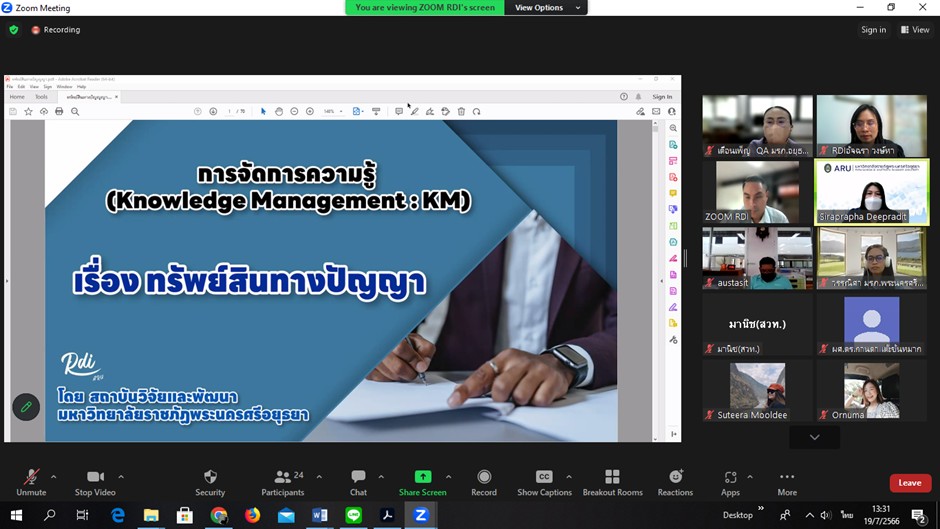This screenshot has height=529, width=940.
Task: Unmute the microphone in Zoom toolbar
Action: click(31, 483)
